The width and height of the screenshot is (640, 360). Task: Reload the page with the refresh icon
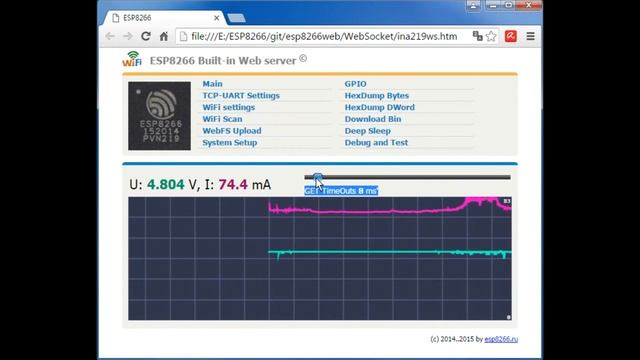146,36
